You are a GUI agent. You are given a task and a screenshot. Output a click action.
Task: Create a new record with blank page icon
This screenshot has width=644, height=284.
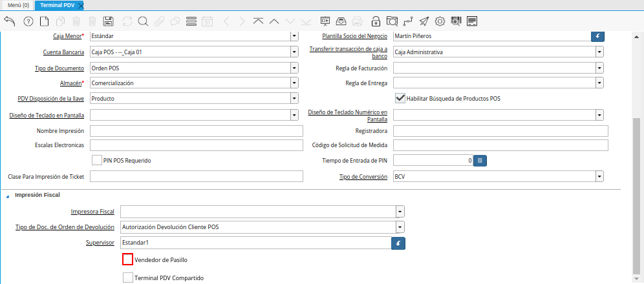[x=45, y=21]
